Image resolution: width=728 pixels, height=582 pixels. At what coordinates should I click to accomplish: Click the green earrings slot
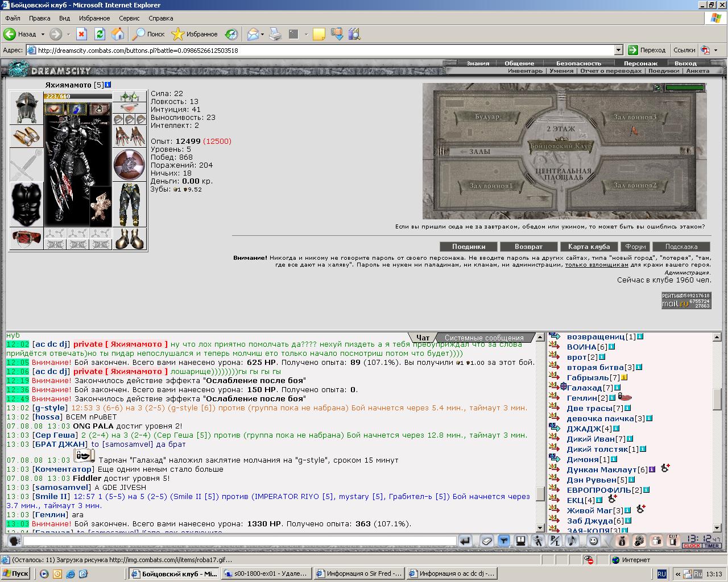click(x=130, y=96)
